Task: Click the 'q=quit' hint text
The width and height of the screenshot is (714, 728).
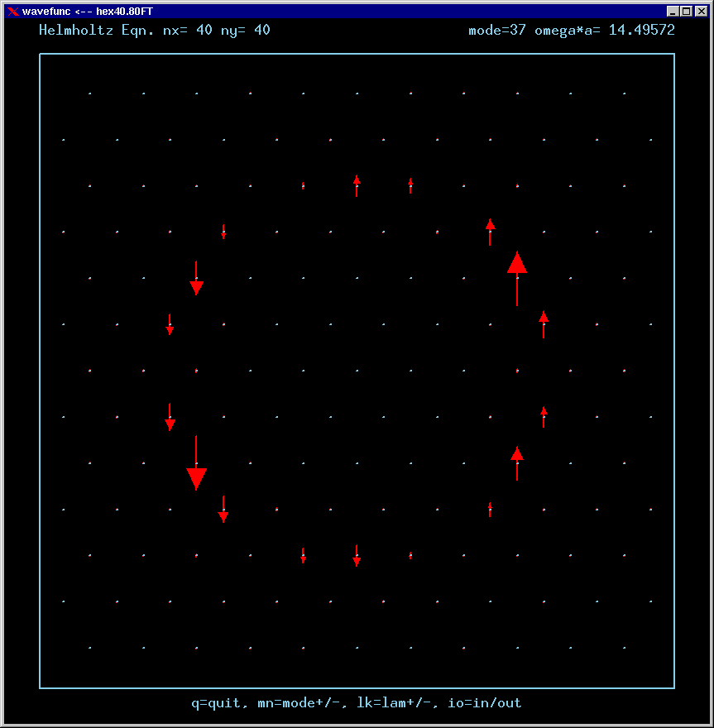Action: point(216,703)
